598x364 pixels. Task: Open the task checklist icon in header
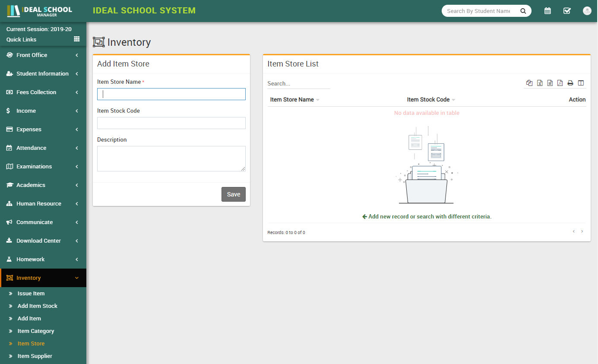pyautogui.click(x=567, y=11)
